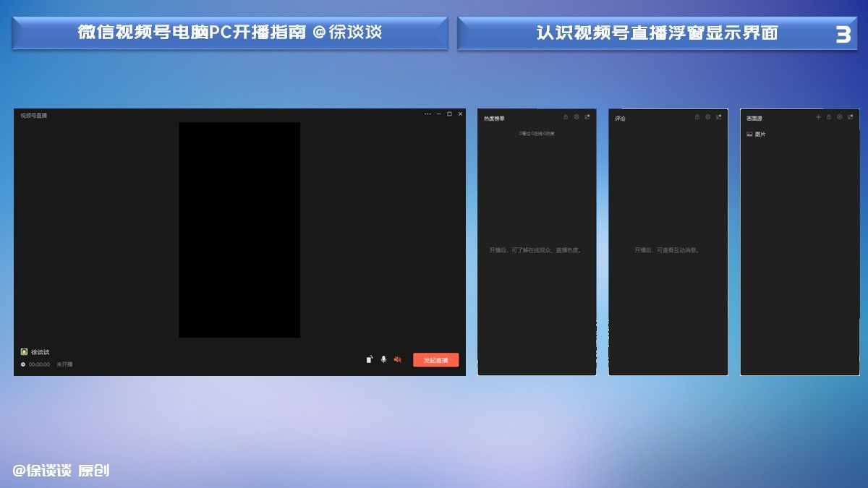Expand the 热度榜单 panel to fullscreen
This screenshot has height=488, width=868.
588,116
